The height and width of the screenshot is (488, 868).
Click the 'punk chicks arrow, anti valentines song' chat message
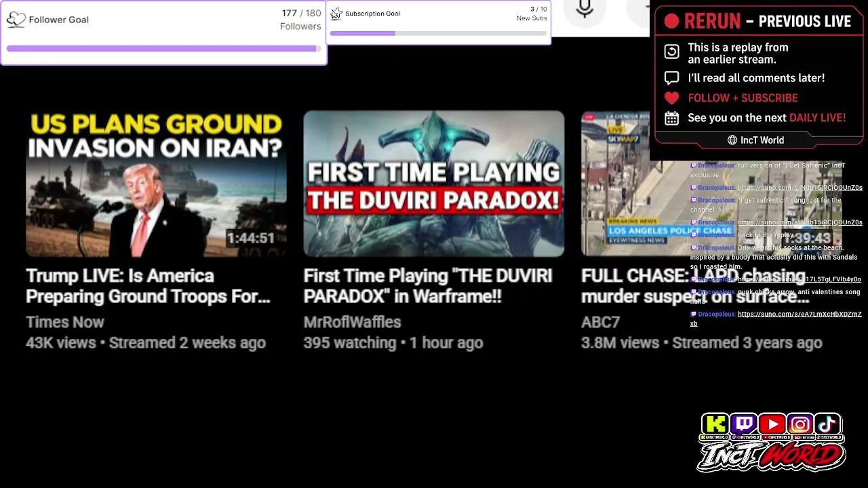(775, 296)
